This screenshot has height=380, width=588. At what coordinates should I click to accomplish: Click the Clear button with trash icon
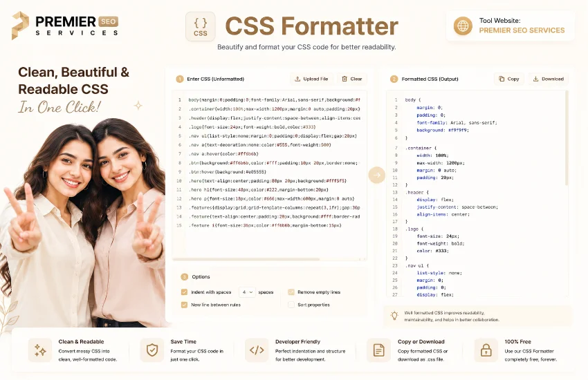point(351,79)
